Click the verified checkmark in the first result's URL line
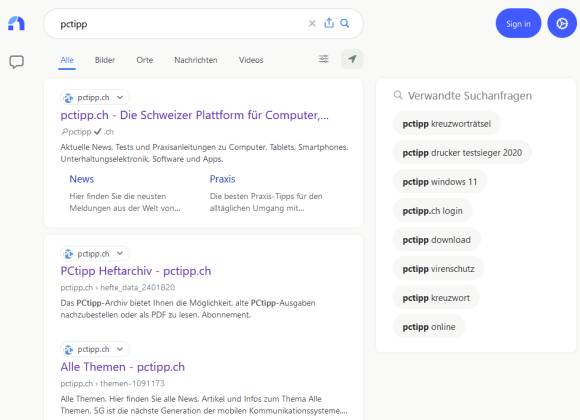The width and height of the screenshot is (580, 420). coord(97,131)
